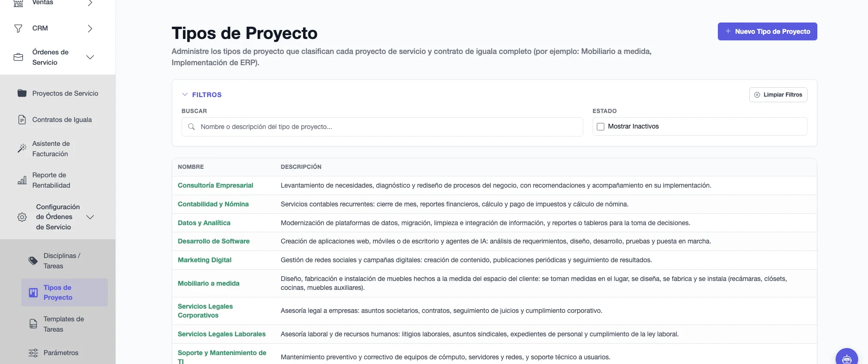Click the CRM funnel icon
Image resolution: width=868 pixels, height=364 pixels.
pyautogui.click(x=18, y=29)
